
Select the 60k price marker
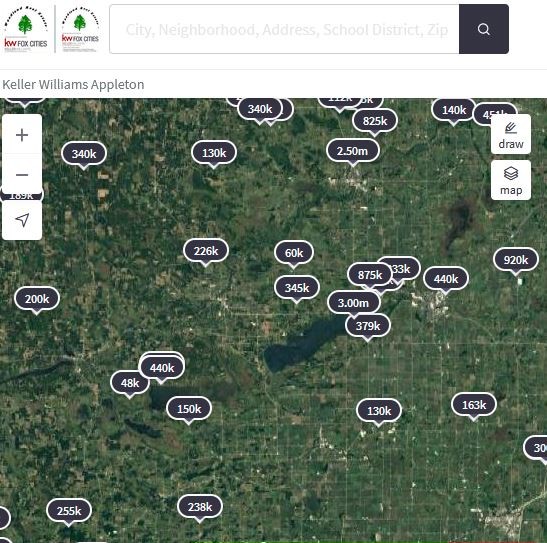(294, 252)
